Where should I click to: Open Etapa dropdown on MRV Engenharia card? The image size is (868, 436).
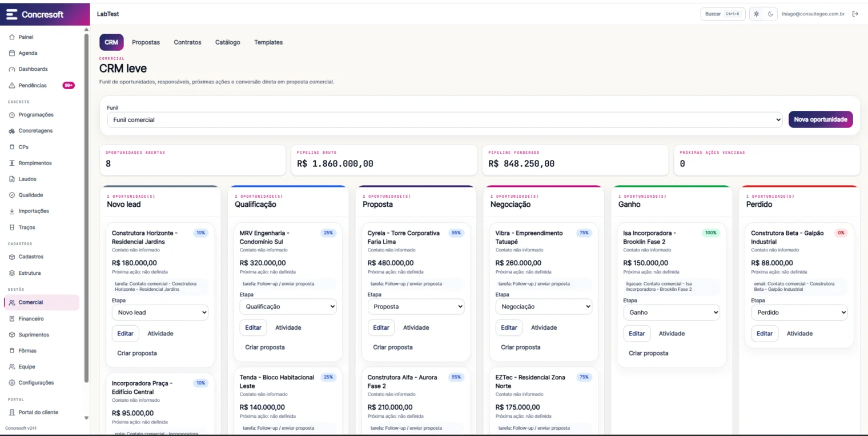(x=288, y=306)
